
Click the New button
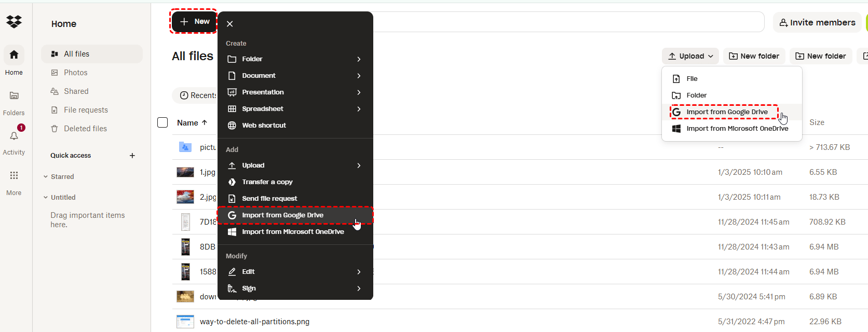[194, 21]
